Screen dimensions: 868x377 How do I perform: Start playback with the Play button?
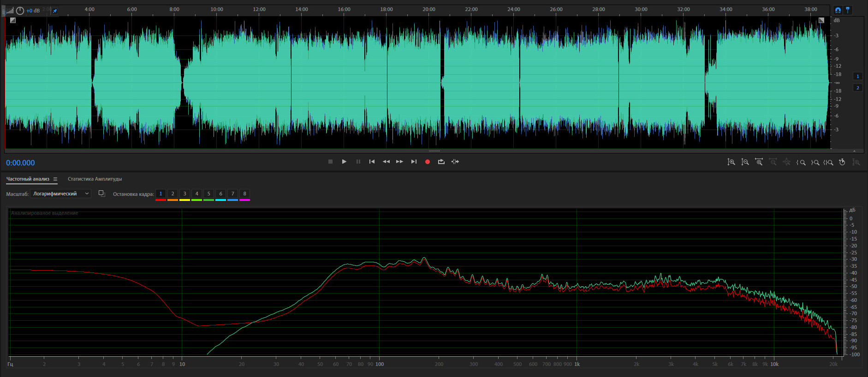point(344,162)
